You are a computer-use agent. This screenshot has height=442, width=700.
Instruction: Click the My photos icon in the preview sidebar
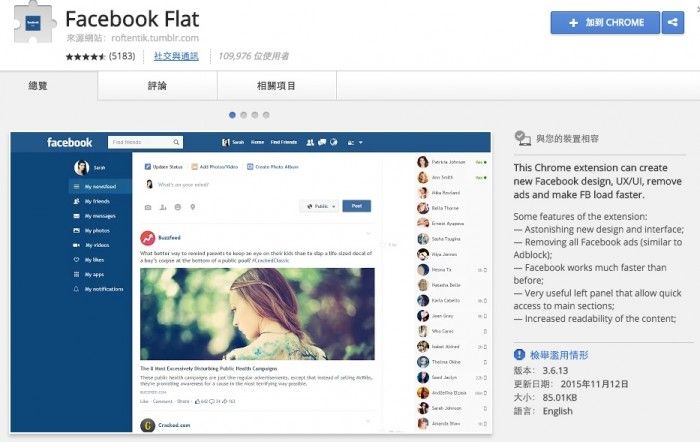click(x=76, y=230)
